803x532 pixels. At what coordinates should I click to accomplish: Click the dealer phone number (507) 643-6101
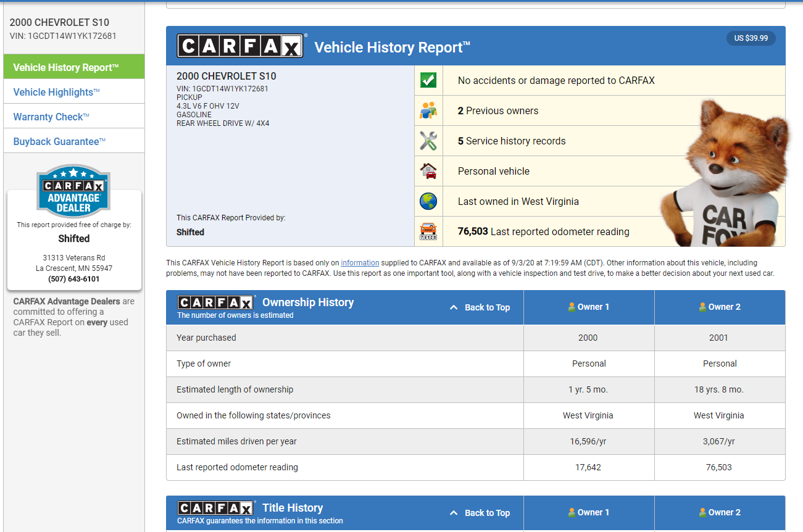[x=74, y=279]
